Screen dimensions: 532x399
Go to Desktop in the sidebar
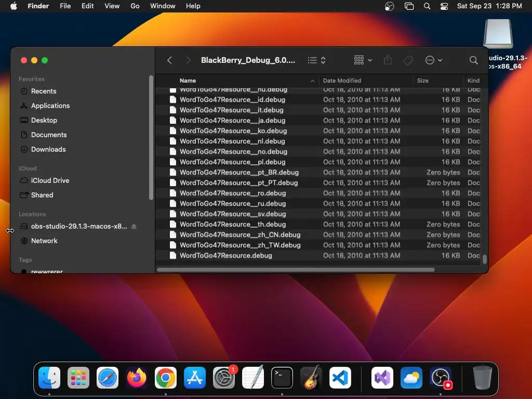pyautogui.click(x=44, y=121)
